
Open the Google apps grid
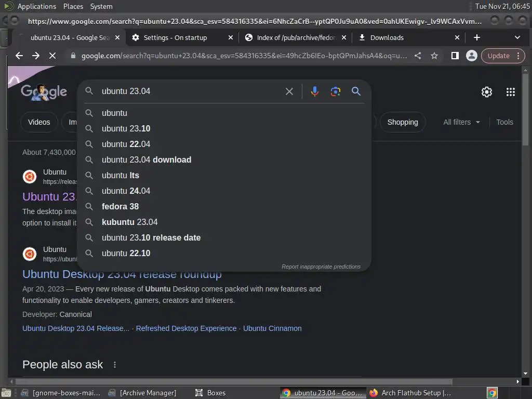coord(510,92)
